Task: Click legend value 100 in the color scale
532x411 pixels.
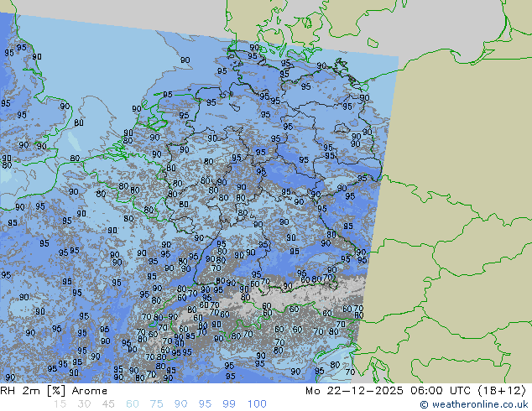Action: [x=257, y=404]
